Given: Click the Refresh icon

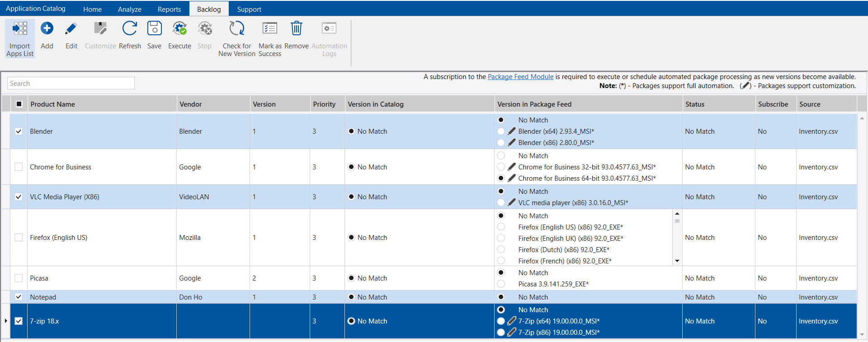Looking at the screenshot, I should (130, 28).
